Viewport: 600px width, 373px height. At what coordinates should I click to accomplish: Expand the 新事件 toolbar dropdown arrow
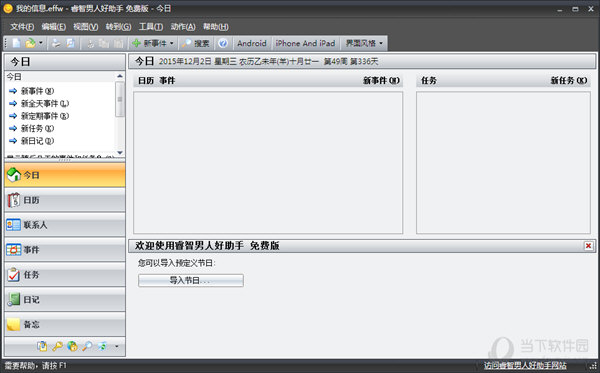pyautogui.click(x=171, y=43)
